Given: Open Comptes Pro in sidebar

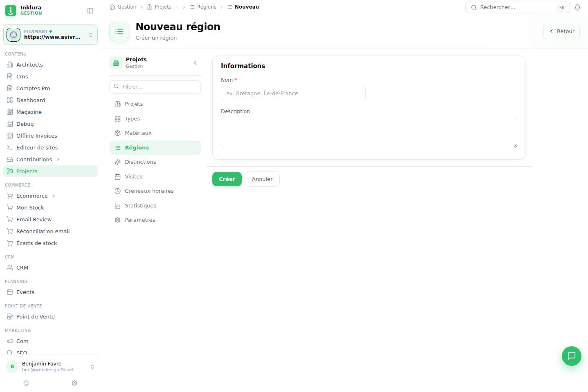Looking at the screenshot, I should click(51, 89).
